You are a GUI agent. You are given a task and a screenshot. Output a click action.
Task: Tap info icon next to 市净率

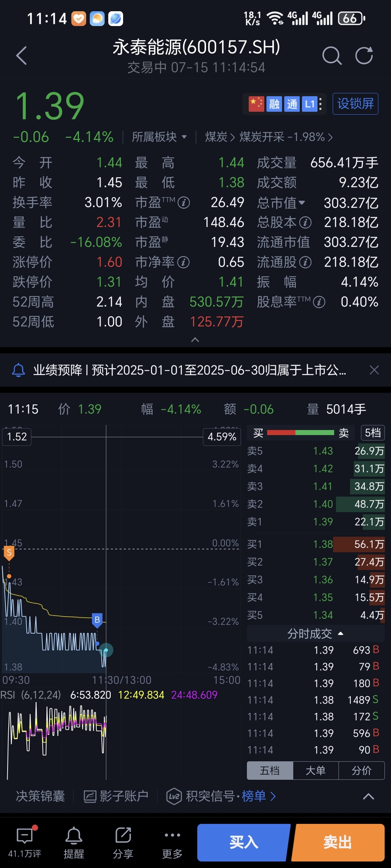pyautogui.click(x=184, y=262)
